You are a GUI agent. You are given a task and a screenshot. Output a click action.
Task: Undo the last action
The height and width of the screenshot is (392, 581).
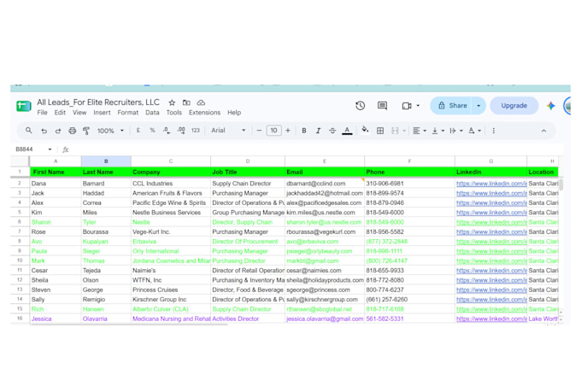[x=44, y=131]
